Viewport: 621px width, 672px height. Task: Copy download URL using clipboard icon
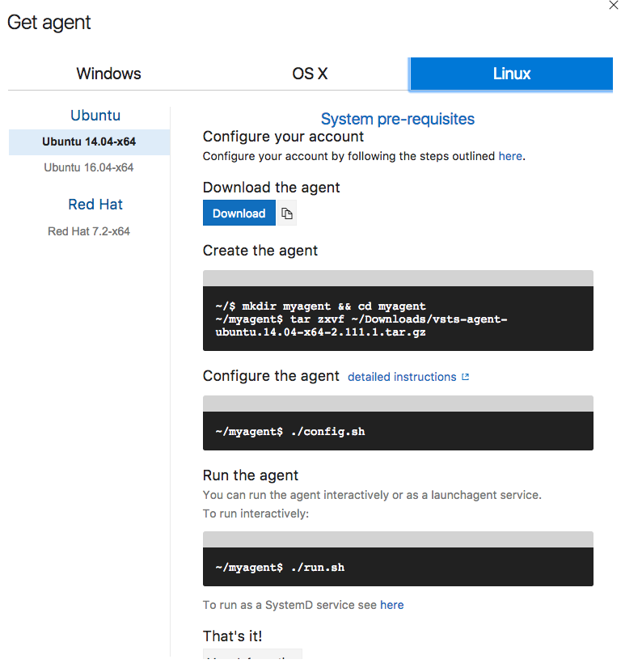point(286,213)
